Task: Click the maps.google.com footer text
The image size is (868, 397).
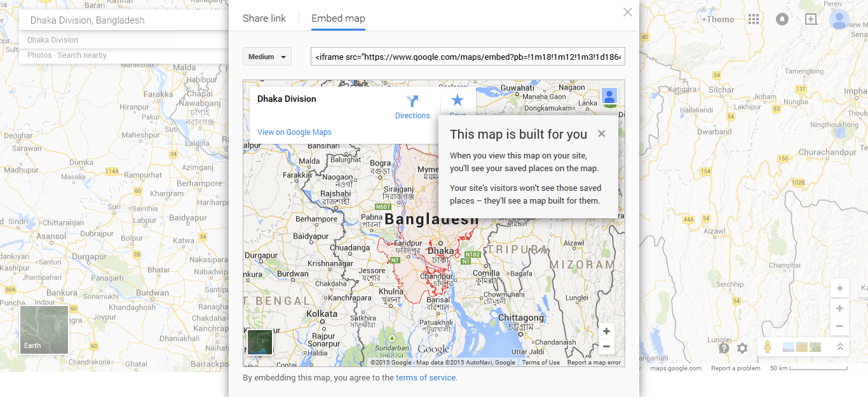Action: (x=676, y=368)
